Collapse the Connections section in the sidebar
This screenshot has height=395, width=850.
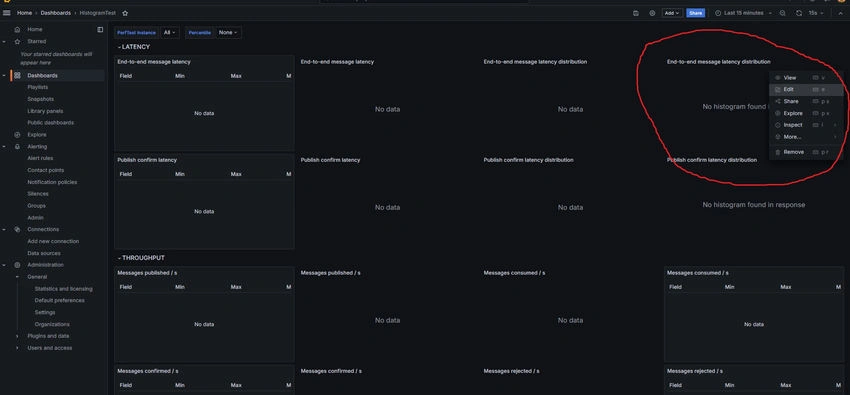4,229
